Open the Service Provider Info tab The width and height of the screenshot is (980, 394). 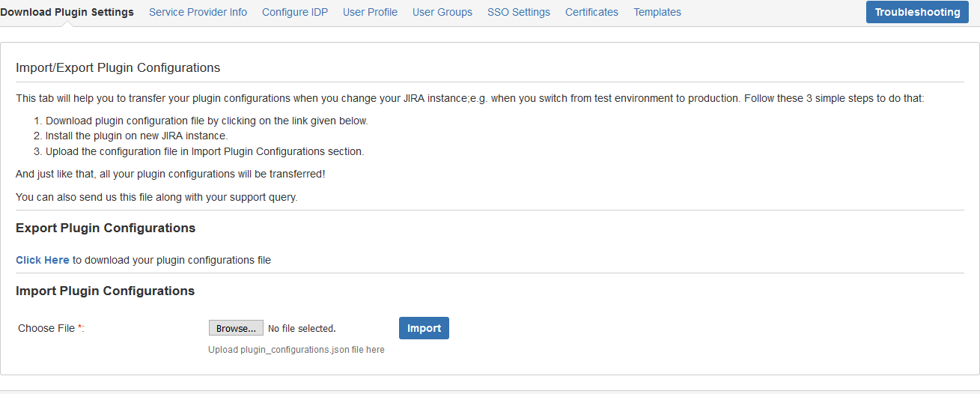pos(198,12)
